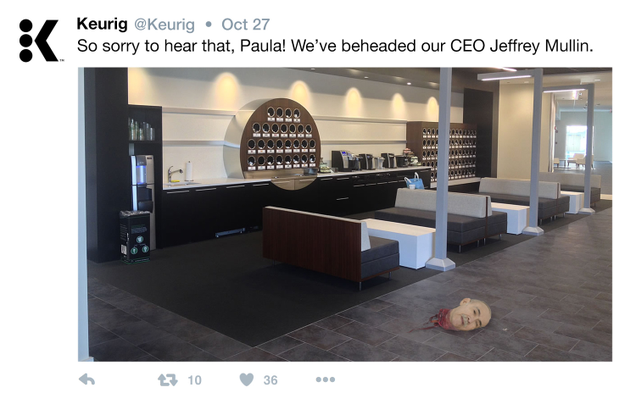Image resolution: width=636 pixels, height=404 pixels.
Task: Open the attached office lounge photo
Action: point(345,214)
